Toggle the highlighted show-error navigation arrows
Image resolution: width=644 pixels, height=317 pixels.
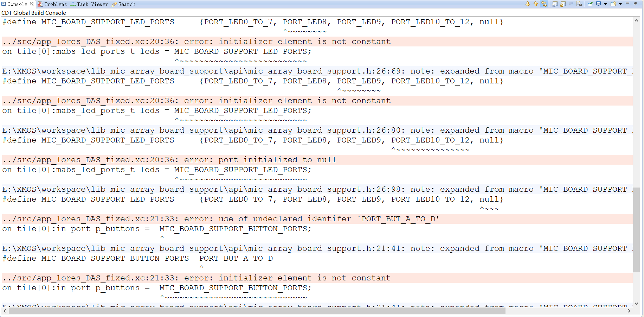(x=544, y=4)
